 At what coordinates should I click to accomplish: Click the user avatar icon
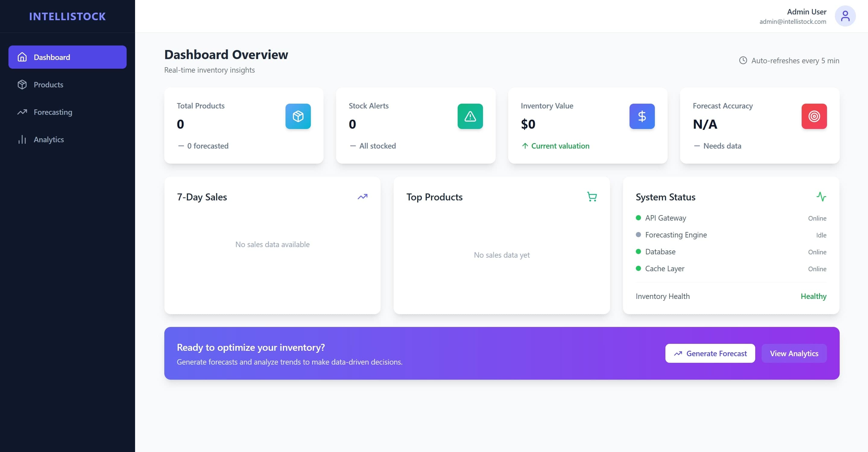point(845,16)
